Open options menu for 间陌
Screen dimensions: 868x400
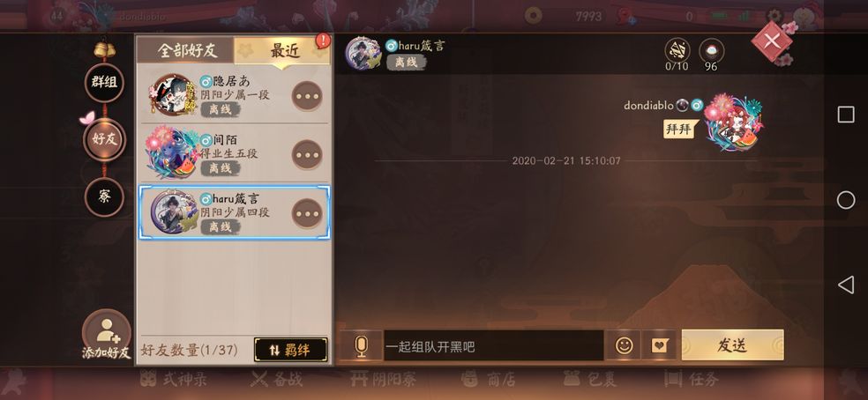pyautogui.click(x=307, y=155)
